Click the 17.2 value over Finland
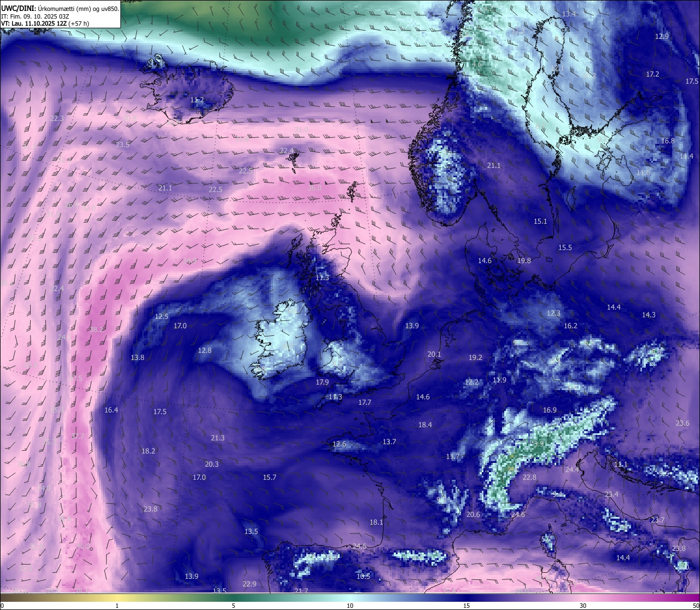This screenshot has width=700, height=610. click(652, 74)
